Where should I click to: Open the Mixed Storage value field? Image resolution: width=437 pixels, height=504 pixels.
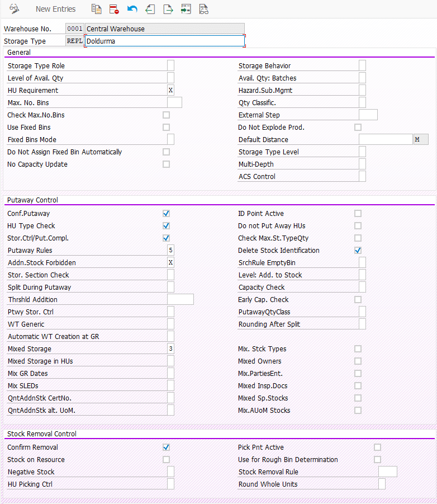tap(170, 349)
